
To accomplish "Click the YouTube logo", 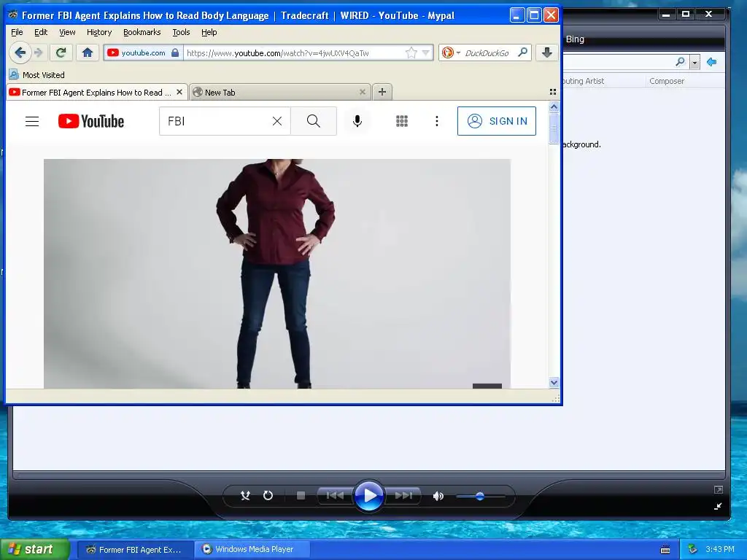I will point(91,121).
